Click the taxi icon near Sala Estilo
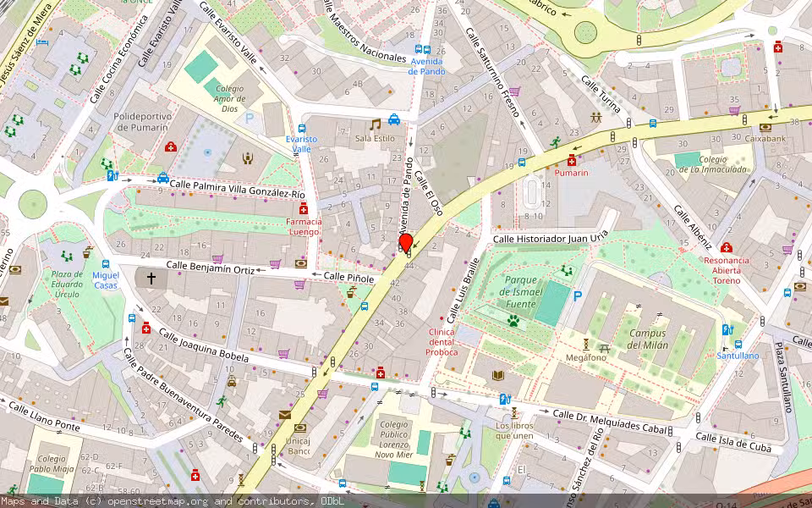 coord(394,119)
